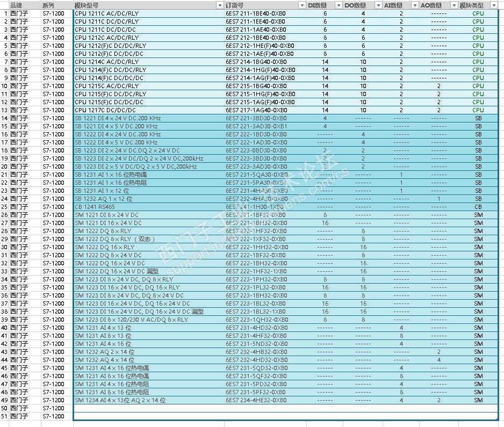Click order number 6ES7 223-1PL32-0XB0
This screenshot has width=504, height=427.
pyautogui.click(x=256, y=287)
